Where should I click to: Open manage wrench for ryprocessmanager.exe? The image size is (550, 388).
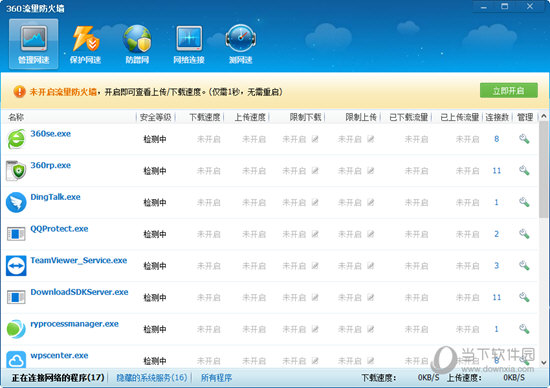coord(524,329)
